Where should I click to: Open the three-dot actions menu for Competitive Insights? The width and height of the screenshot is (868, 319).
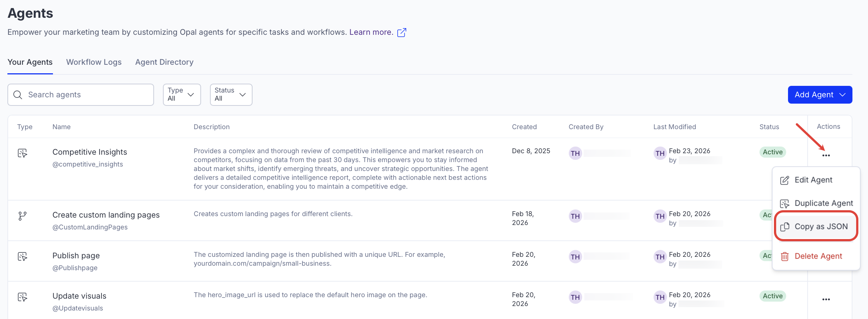pos(826,155)
